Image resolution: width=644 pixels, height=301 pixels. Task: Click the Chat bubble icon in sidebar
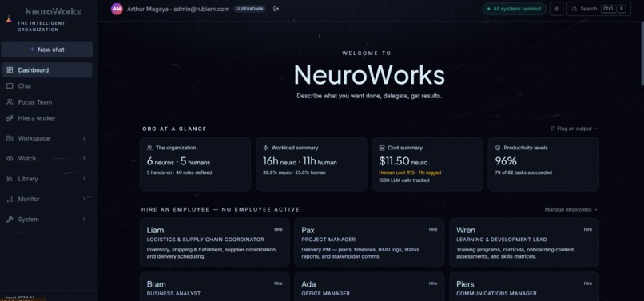(x=10, y=86)
